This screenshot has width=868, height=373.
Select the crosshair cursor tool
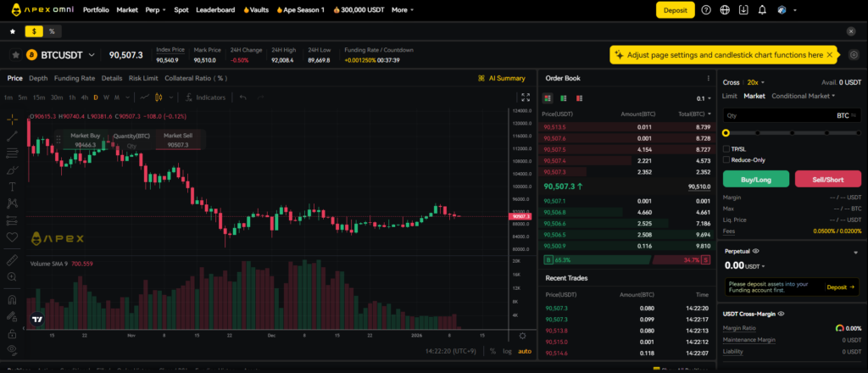pyautogui.click(x=12, y=119)
